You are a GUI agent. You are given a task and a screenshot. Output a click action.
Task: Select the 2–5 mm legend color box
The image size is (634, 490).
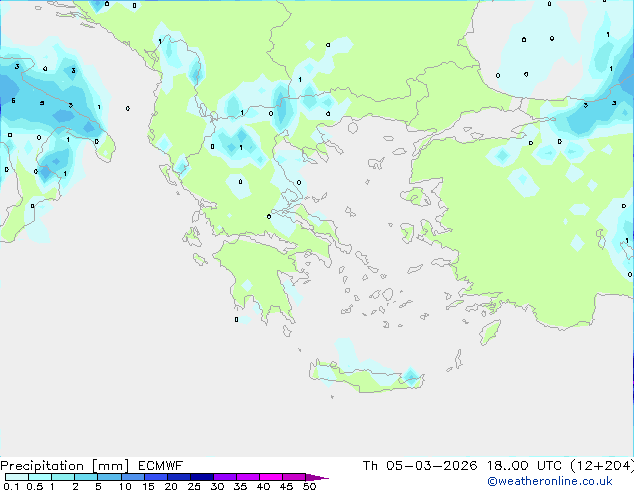(86, 477)
